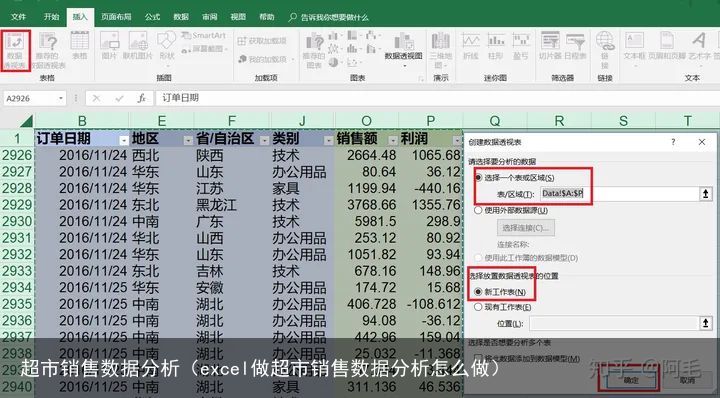
Task: Click the Name Box showing A2926
Action: pos(30,98)
